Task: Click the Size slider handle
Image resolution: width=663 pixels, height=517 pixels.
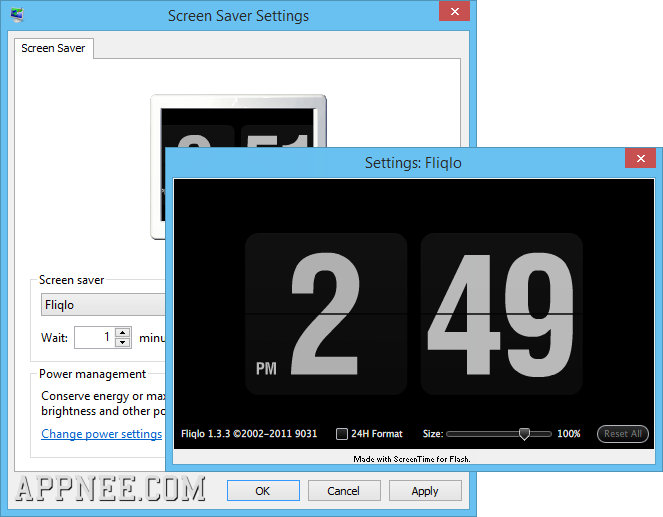Action: [x=524, y=434]
